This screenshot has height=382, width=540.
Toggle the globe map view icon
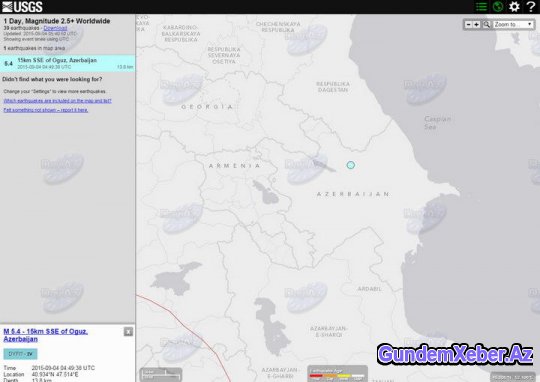pyautogui.click(x=498, y=7)
